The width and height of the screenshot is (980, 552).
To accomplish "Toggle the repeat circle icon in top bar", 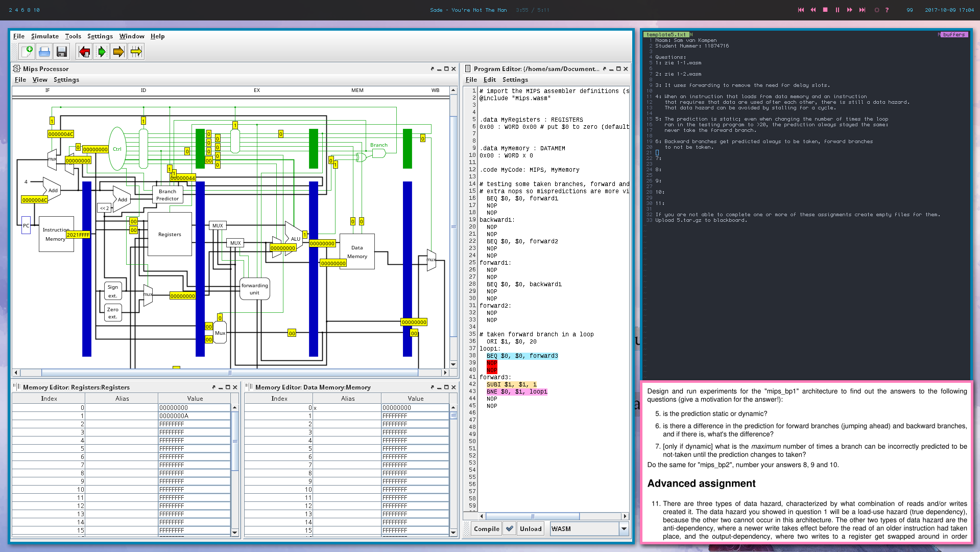I will coord(877,10).
